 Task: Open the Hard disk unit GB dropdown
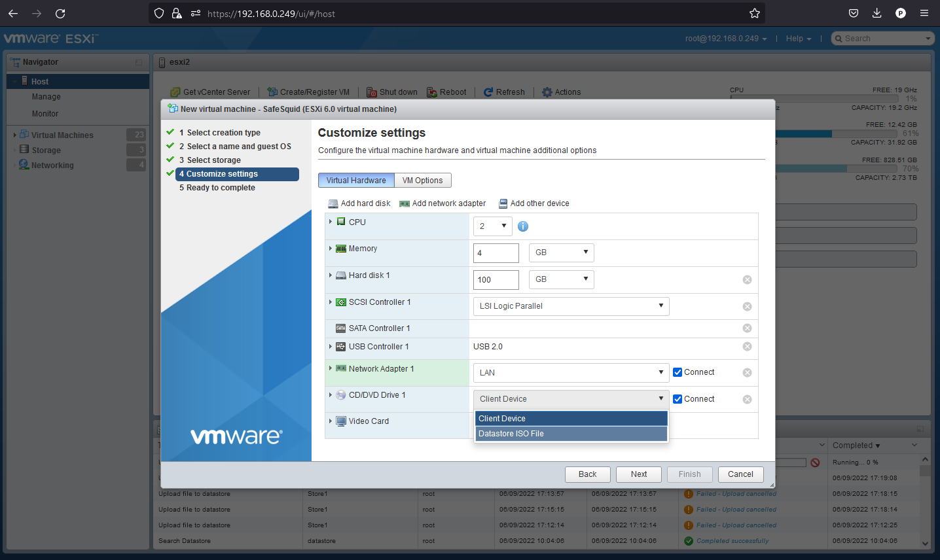point(562,279)
